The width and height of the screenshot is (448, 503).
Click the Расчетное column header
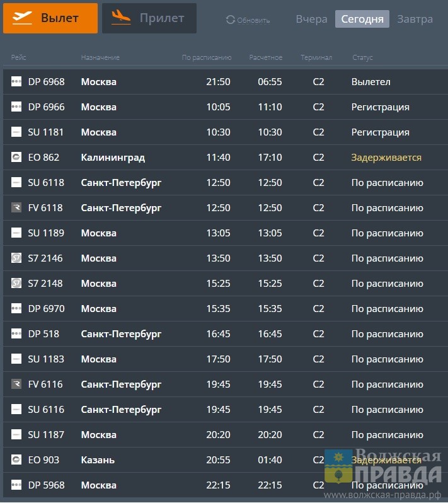265,58
